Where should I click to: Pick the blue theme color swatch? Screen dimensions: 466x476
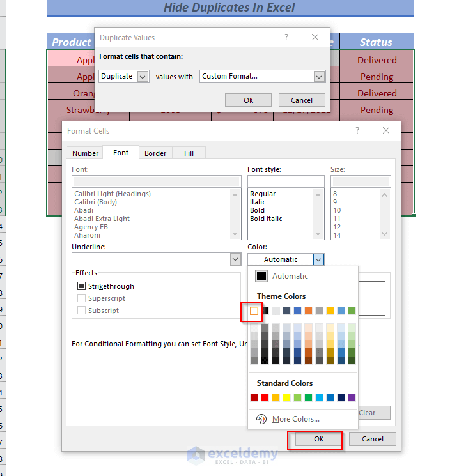tap(298, 311)
